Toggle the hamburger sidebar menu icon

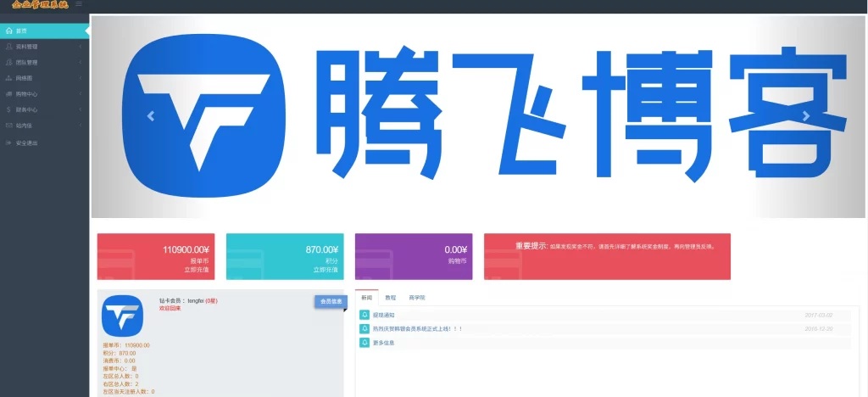(79, 4)
